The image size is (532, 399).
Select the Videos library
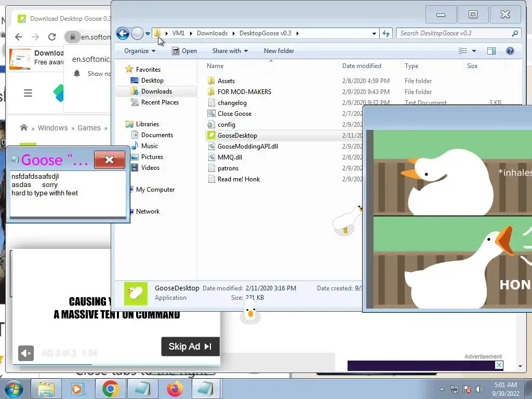[x=150, y=168]
